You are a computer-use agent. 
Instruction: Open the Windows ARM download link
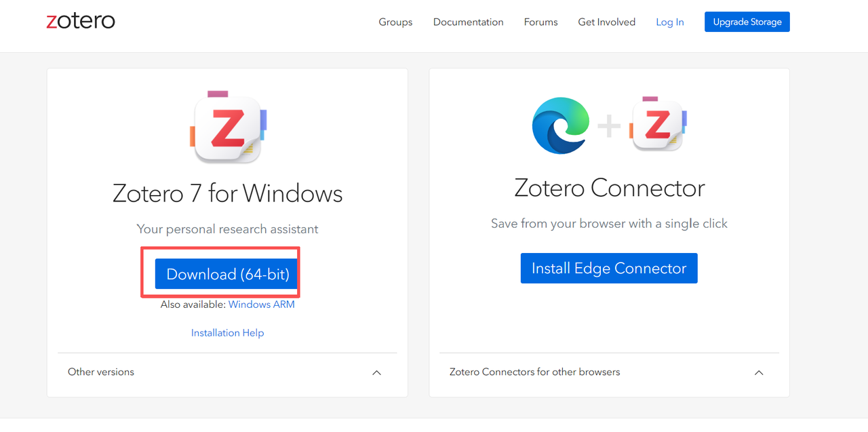click(262, 305)
